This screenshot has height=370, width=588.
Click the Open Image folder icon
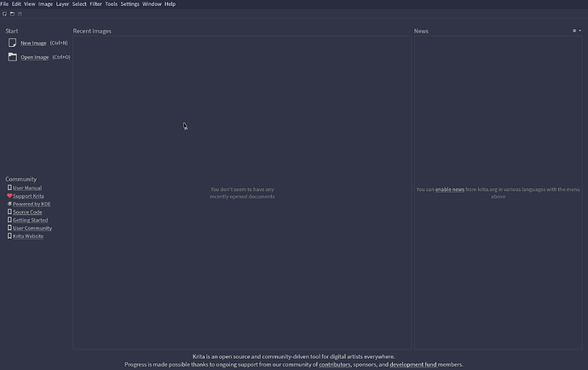pos(12,57)
